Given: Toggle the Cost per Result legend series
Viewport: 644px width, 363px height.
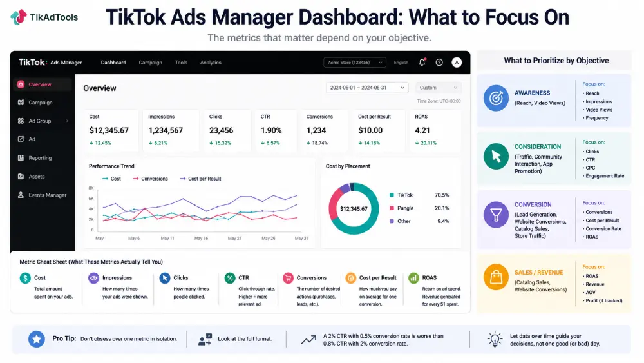Looking at the screenshot, I should pos(200,179).
